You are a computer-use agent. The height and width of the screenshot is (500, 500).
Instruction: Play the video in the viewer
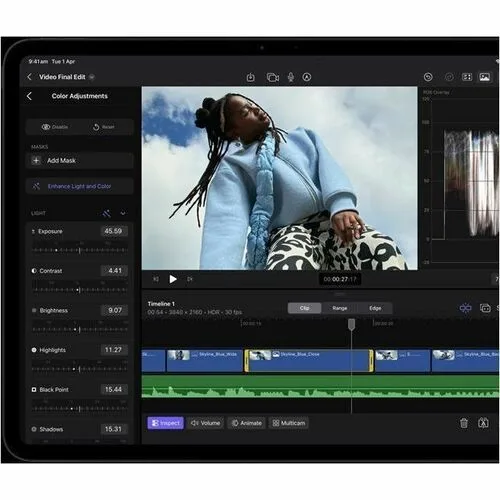[173, 279]
